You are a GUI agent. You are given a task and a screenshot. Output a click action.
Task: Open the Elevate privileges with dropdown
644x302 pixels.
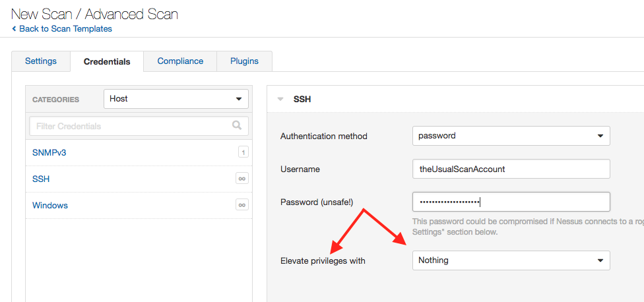(x=511, y=260)
